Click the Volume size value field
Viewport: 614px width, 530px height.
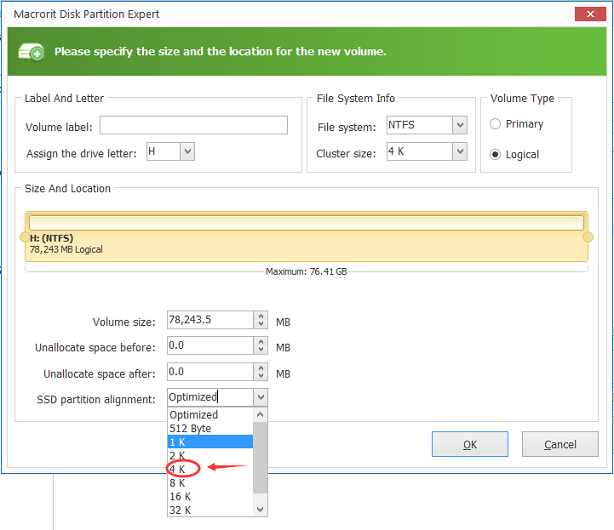[211, 320]
